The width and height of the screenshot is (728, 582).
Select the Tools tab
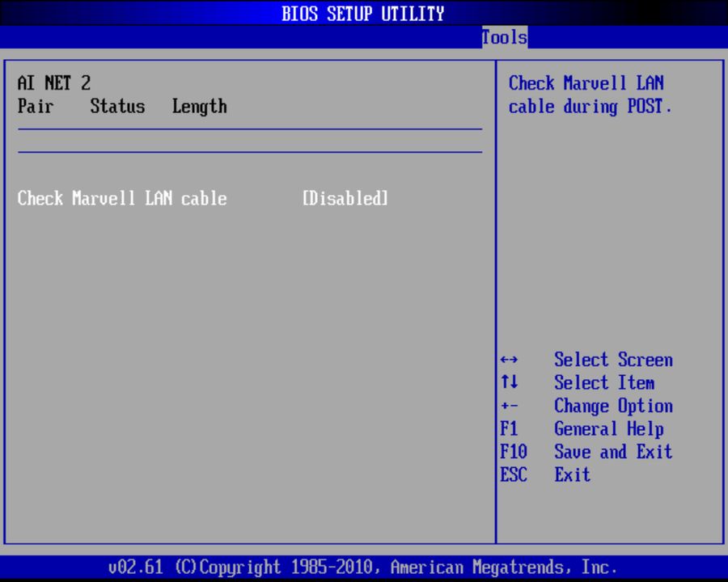click(x=504, y=37)
